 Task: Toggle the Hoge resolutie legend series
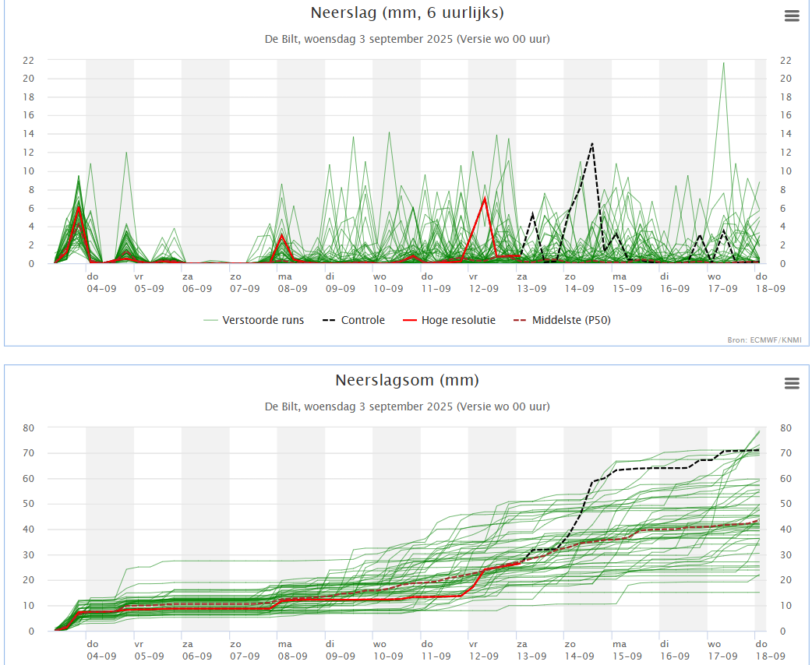tap(450, 320)
